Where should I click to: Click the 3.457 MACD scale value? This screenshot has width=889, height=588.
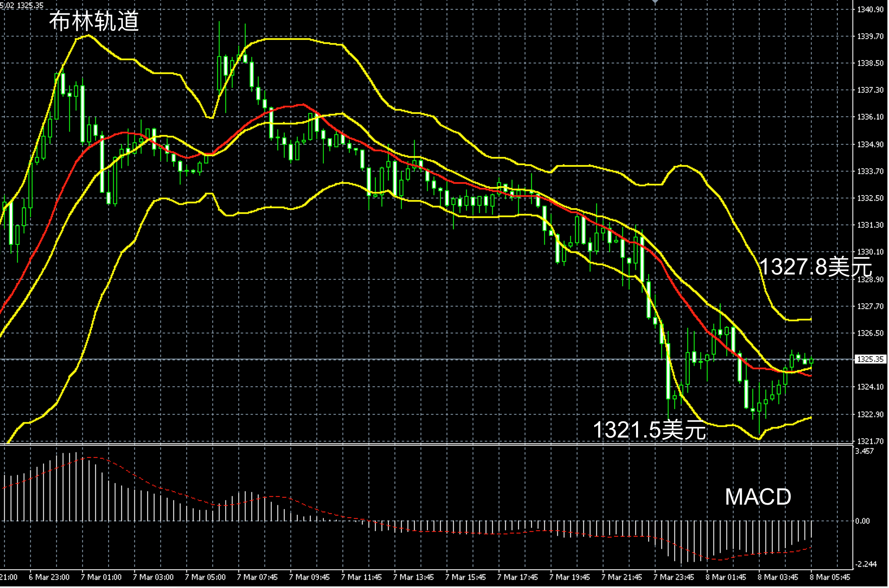pyautogui.click(x=864, y=451)
